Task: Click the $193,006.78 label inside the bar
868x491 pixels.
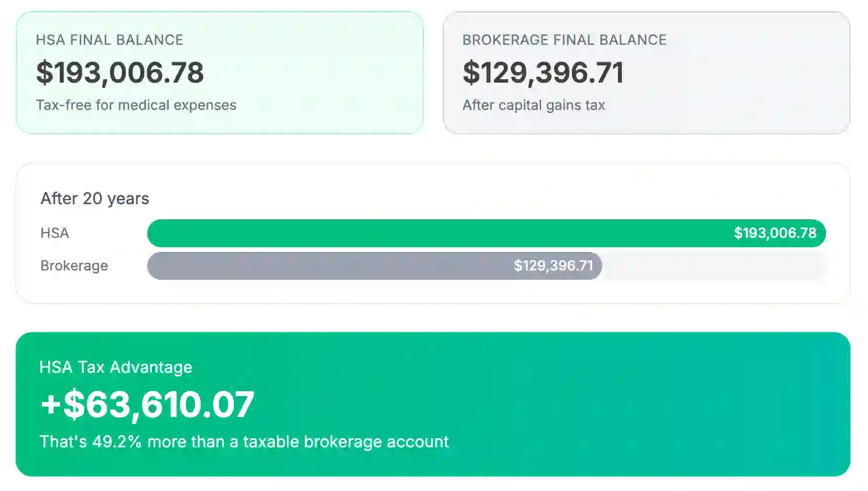Action: tap(775, 233)
